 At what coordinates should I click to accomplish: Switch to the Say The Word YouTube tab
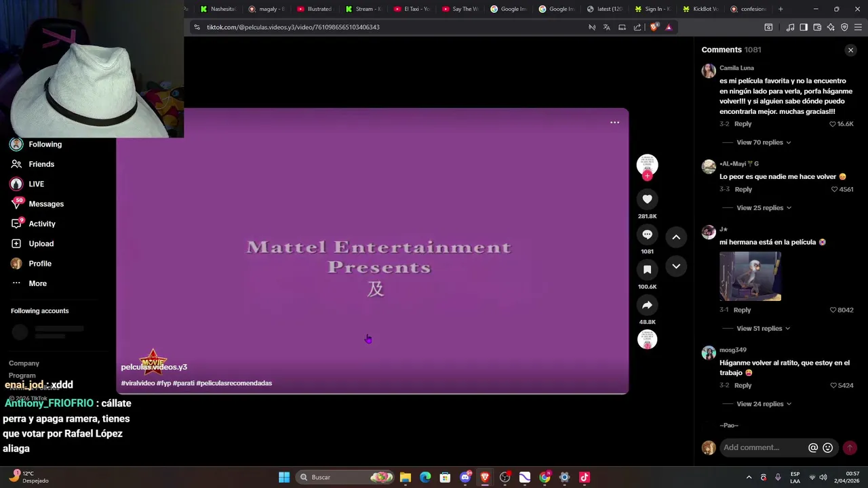click(x=460, y=9)
